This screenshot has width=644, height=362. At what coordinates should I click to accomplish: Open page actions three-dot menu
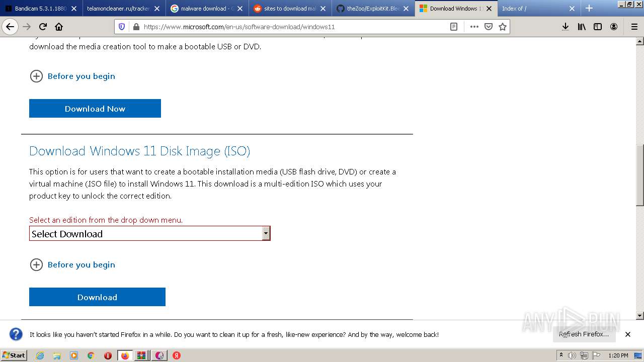pyautogui.click(x=474, y=27)
